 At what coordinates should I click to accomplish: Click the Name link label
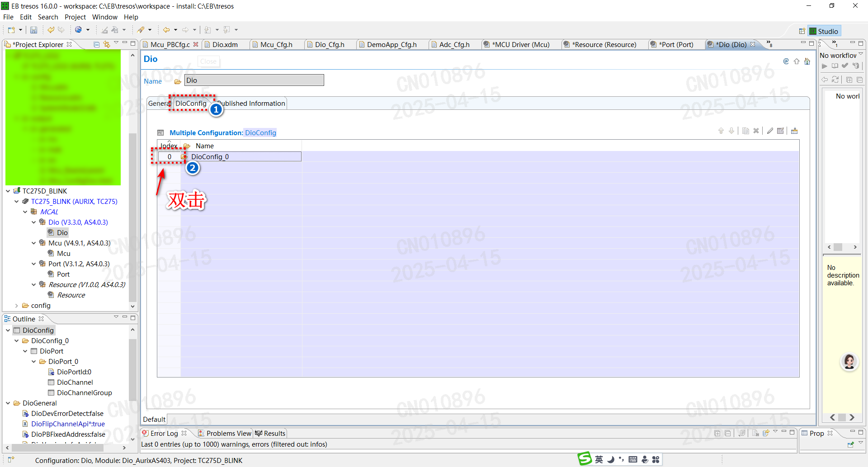pyautogui.click(x=153, y=81)
